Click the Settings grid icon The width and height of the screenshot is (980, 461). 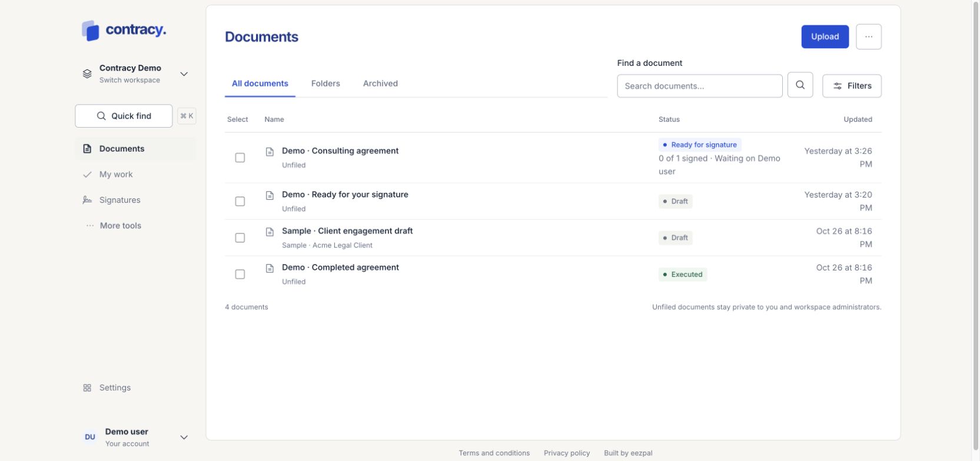[87, 388]
